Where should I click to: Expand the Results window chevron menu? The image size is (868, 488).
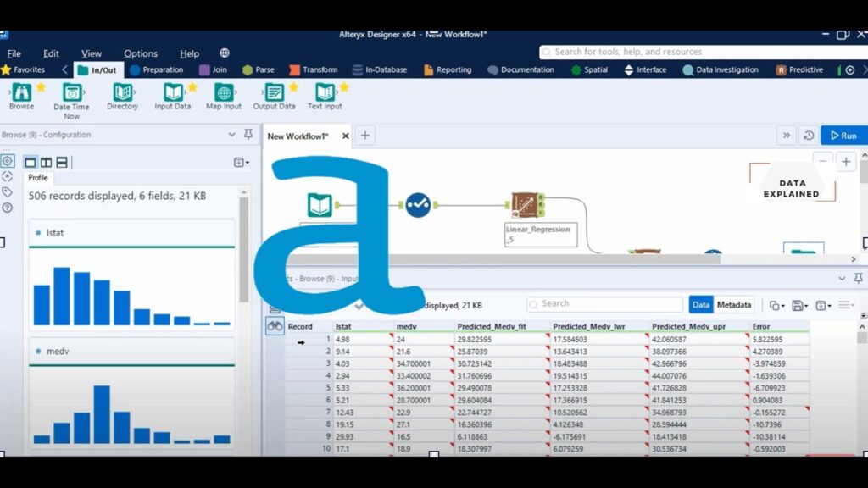(x=842, y=278)
